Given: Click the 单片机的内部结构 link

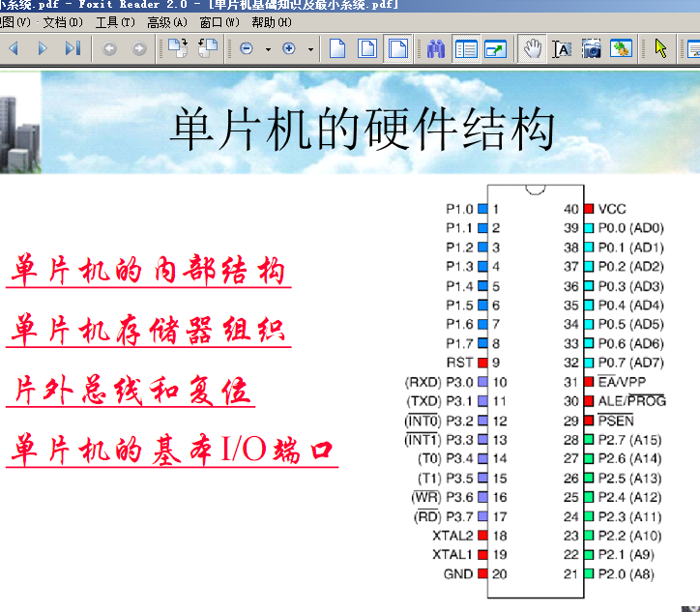Looking at the screenshot, I should [x=150, y=271].
